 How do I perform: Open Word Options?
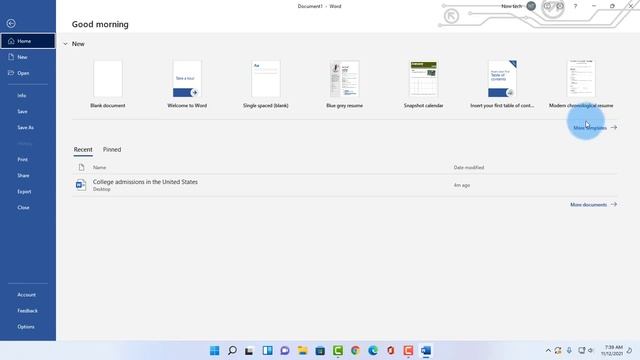point(26,327)
